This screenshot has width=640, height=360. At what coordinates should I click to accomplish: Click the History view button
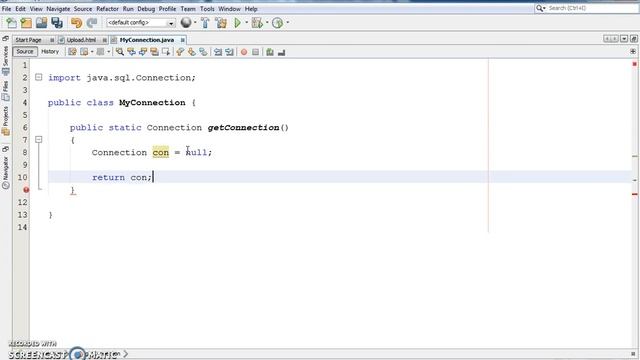(x=50, y=51)
